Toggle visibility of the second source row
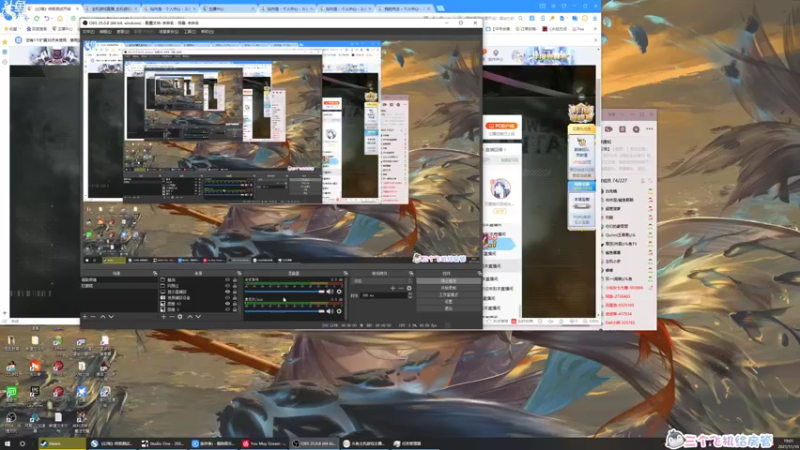The width and height of the screenshot is (800, 450). [x=228, y=286]
